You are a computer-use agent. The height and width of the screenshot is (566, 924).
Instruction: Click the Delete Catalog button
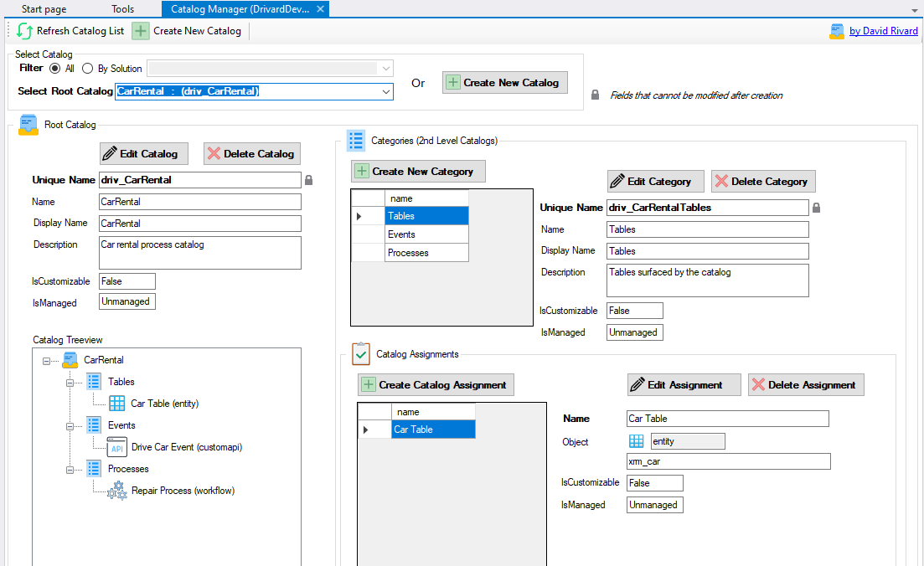click(252, 154)
